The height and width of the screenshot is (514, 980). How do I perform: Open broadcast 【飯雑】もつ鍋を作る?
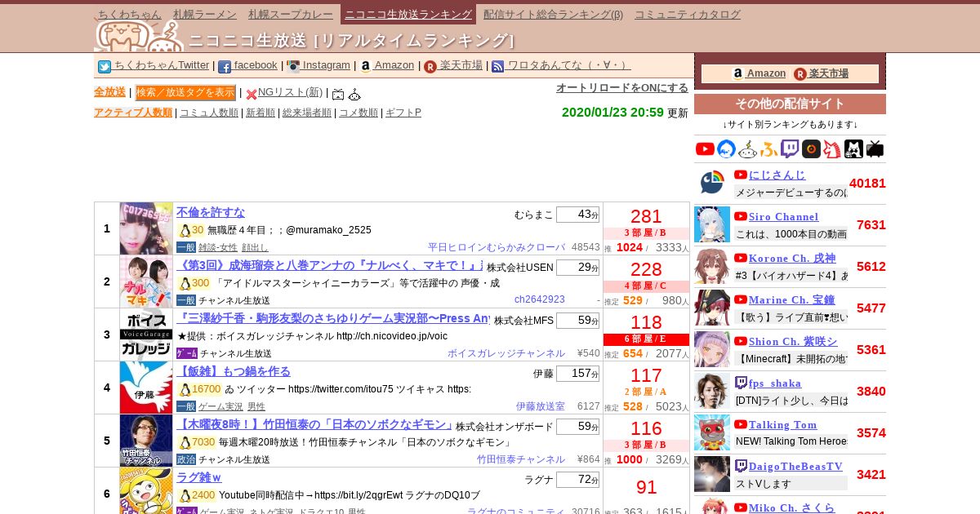point(234,371)
